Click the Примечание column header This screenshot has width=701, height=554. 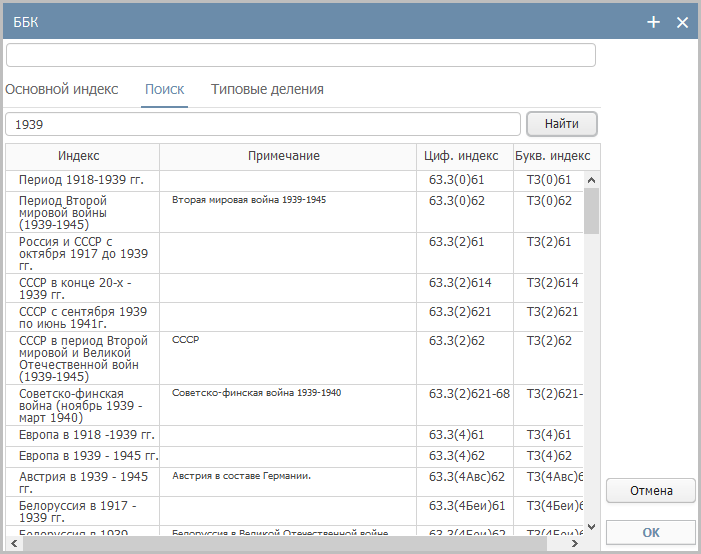pos(284,156)
